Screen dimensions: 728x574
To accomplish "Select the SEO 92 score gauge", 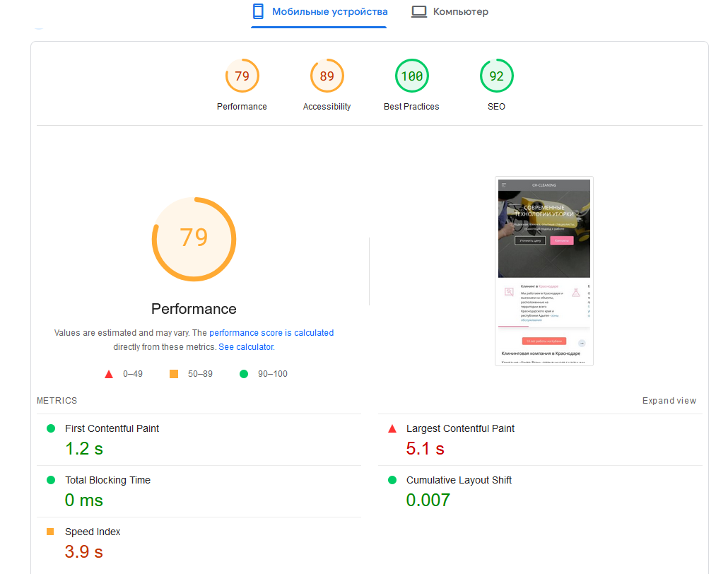I will [496, 85].
